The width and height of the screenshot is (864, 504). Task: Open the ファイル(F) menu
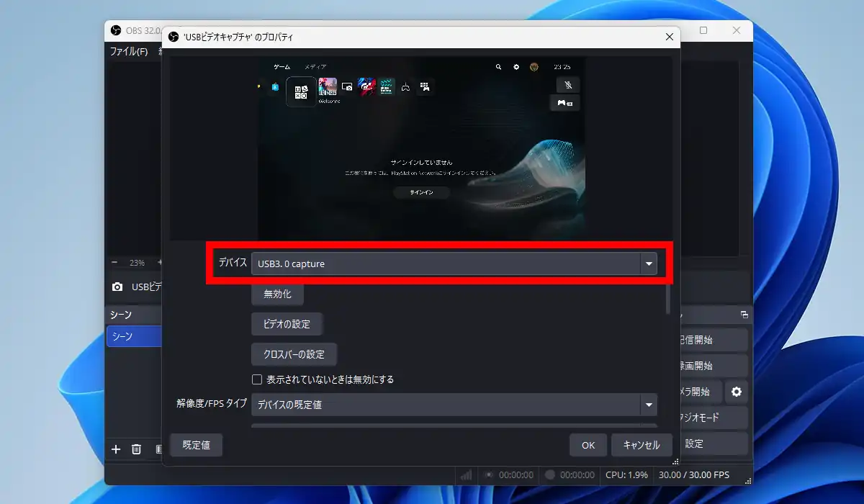coord(128,52)
